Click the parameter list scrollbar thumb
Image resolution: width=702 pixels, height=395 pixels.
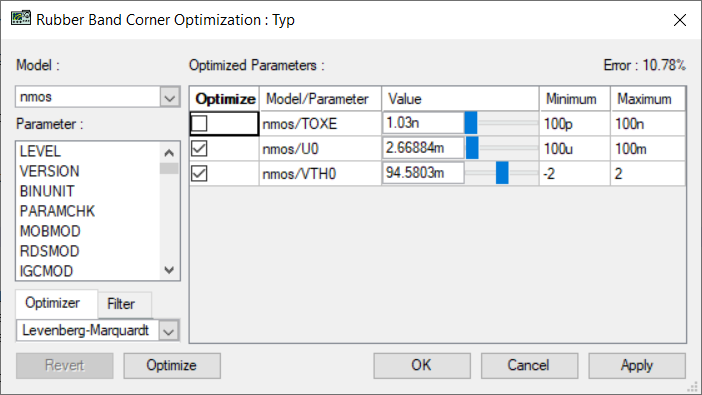[x=169, y=168]
